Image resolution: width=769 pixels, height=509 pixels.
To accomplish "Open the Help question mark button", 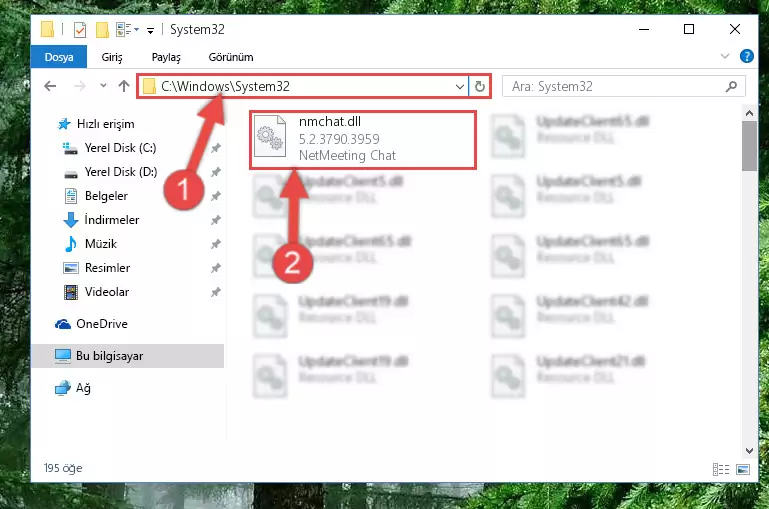I will click(x=746, y=56).
